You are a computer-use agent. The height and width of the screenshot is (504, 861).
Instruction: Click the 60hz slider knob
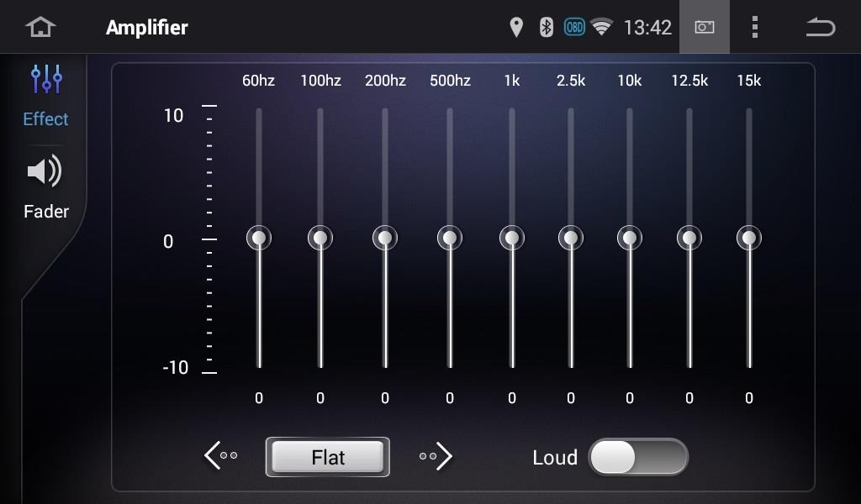click(259, 238)
